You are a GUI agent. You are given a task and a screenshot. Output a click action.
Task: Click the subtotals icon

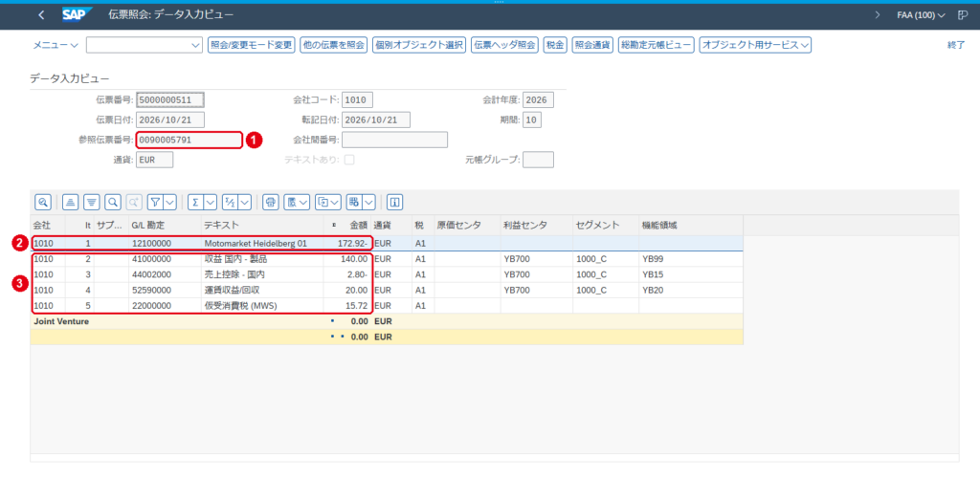(x=230, y=202)
